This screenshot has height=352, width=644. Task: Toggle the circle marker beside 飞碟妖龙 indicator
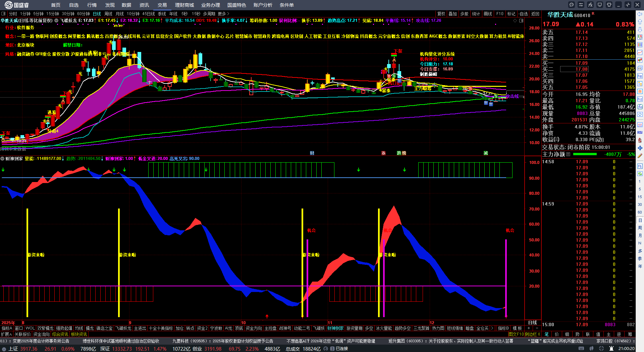tap(56, 20)
